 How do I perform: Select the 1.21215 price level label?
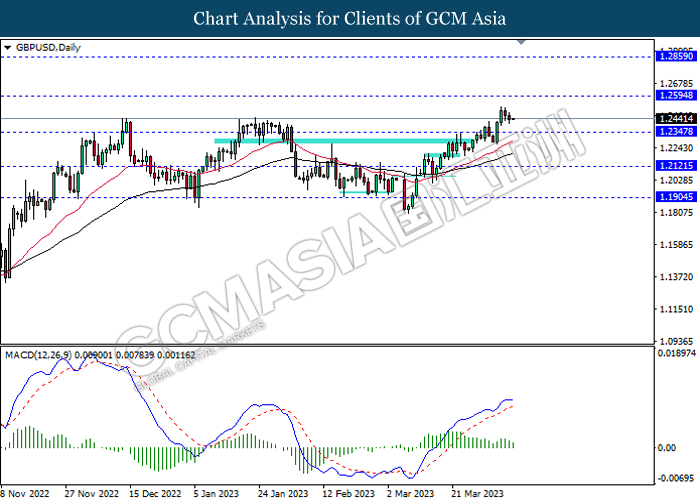[676, 166]
